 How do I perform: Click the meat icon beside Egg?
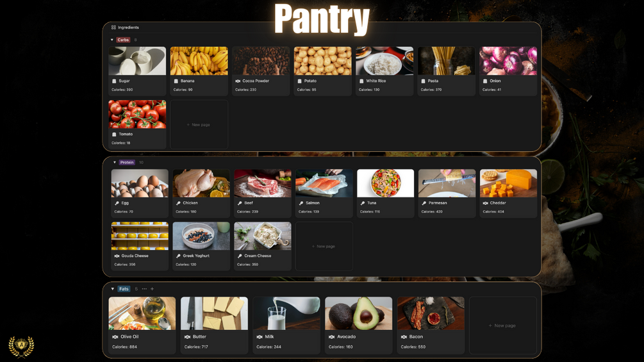[x=117, y=203]
